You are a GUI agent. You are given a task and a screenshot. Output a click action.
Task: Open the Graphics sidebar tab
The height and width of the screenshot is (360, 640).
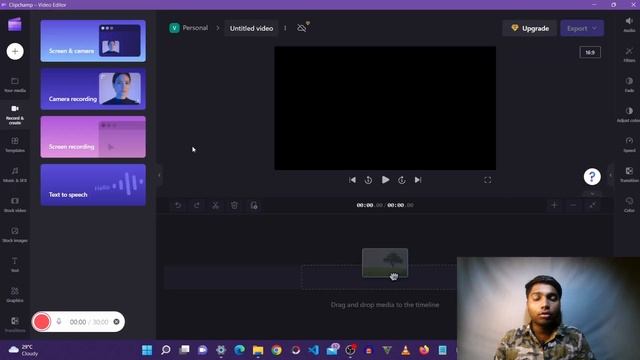pyautogui.click(x=15, y=295)
